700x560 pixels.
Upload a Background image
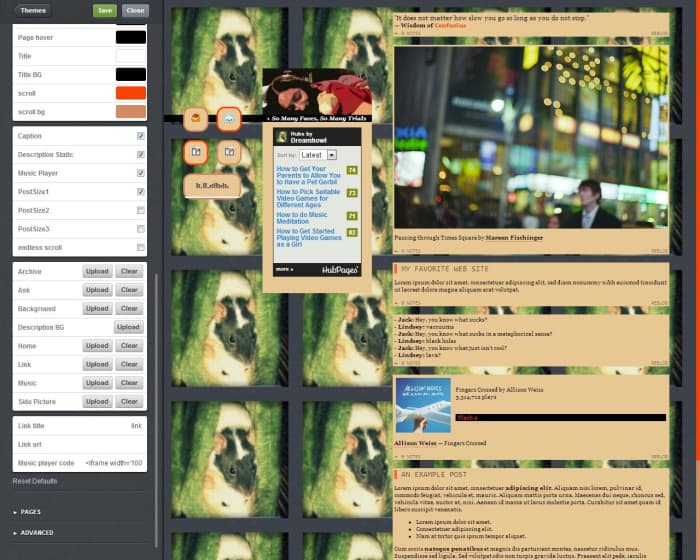[x=97, y=309]
